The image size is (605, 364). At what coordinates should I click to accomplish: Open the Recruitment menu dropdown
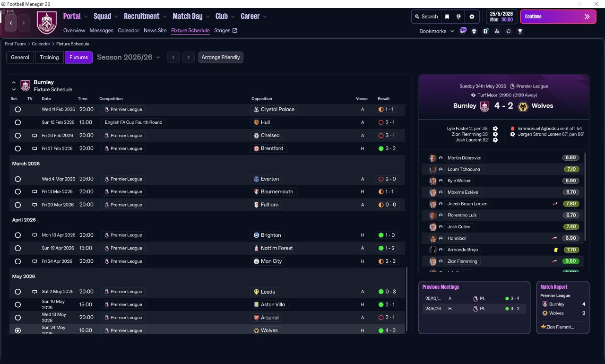coord(146,16)
